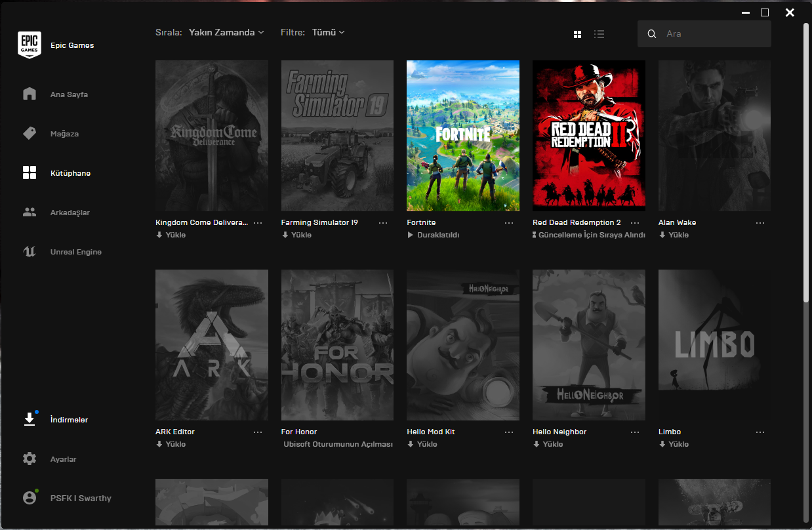Open the Unreal Engine logo icon

tap(30, 251)
